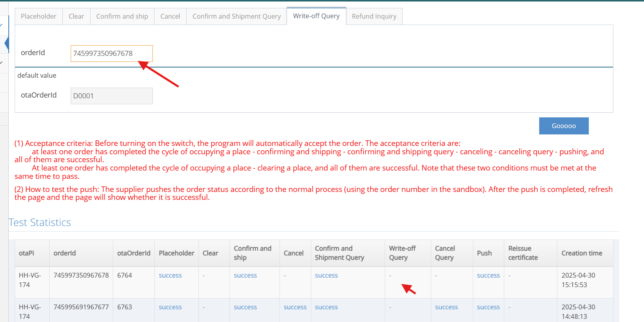Open Cancel success link for otaOrderId 6763
644x322 pixels.
pos(295,307)
